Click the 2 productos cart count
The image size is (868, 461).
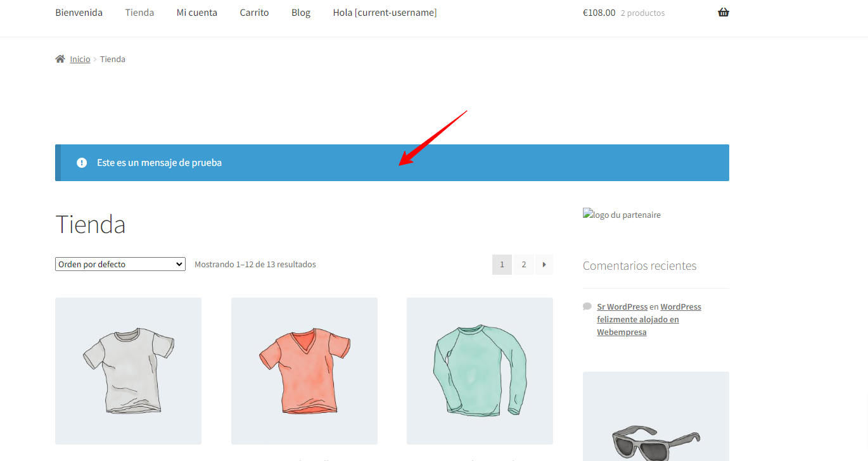[x=642, y=13]
